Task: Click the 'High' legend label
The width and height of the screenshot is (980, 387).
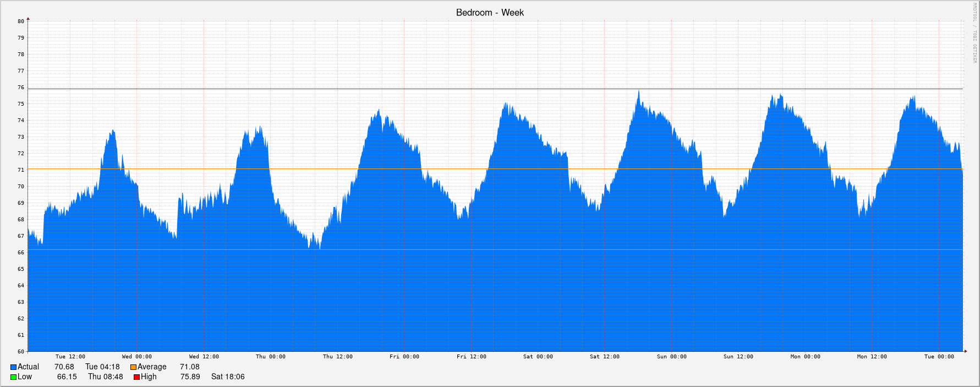Action: coord(149,377)
